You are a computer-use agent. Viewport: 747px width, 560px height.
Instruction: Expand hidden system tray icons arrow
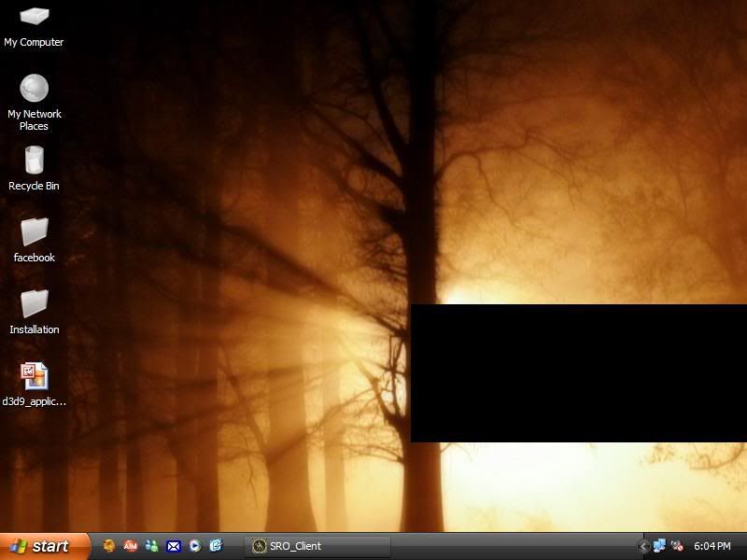[x=643, y=546]
